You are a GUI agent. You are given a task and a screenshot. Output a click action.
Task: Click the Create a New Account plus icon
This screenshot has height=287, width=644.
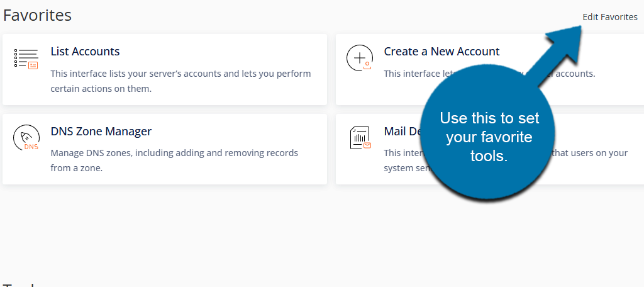click(x=358, y=59)
